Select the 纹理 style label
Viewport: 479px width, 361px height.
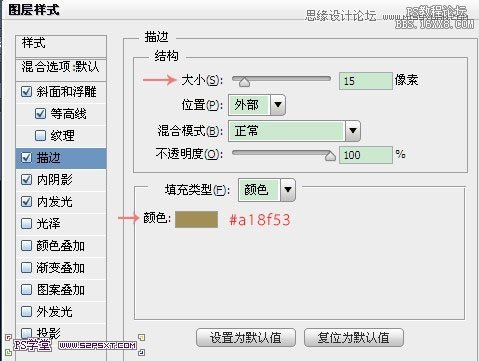(62, 136)
